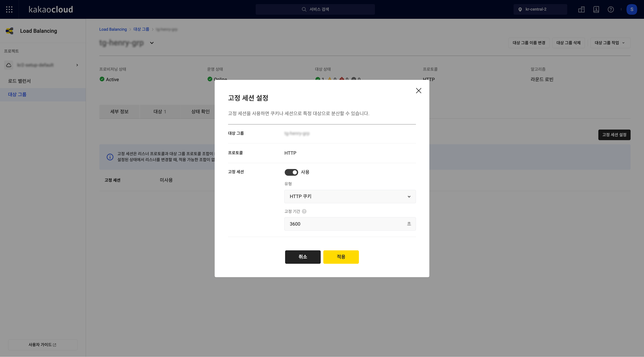The height and width of the screenshot is (357, 644).
Task: Close the 고정 세션 설정 dialog
Action: click(x=419, y=91)
